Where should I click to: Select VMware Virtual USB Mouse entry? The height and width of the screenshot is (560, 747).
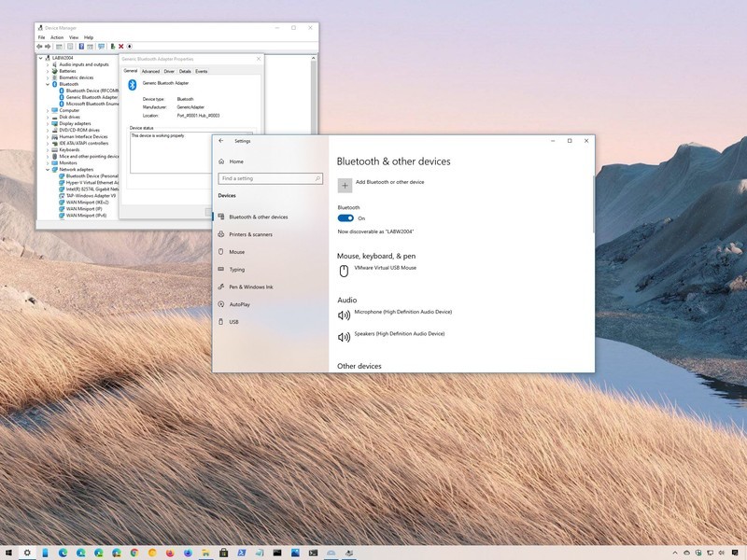[x=385, y=268]
